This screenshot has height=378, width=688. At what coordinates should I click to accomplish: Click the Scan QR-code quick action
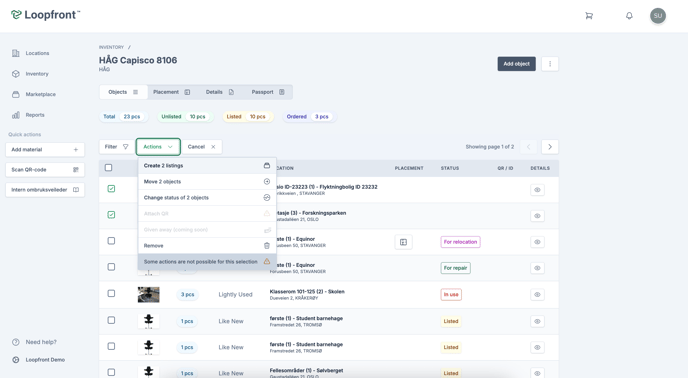[x=45, y=170]
